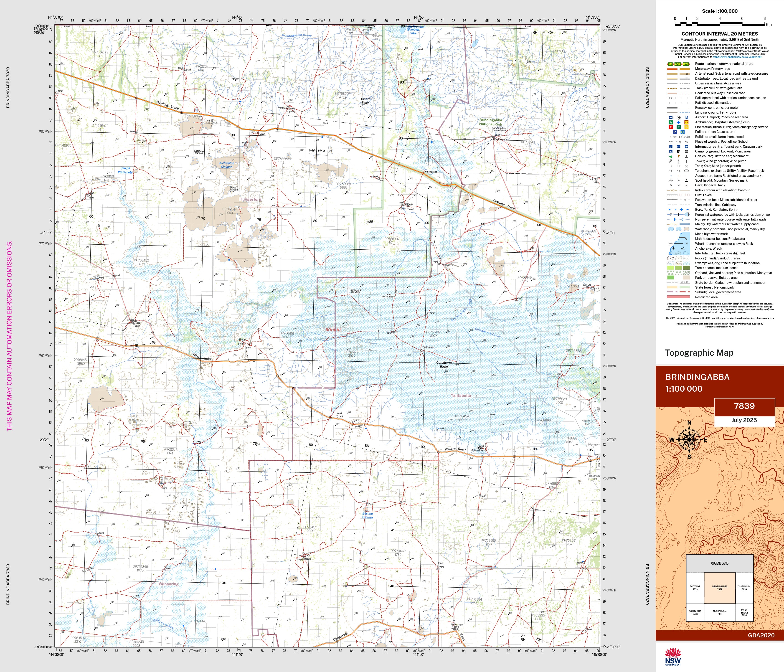
Task: Select the Police station P legend icon
Action: [675, 132]
